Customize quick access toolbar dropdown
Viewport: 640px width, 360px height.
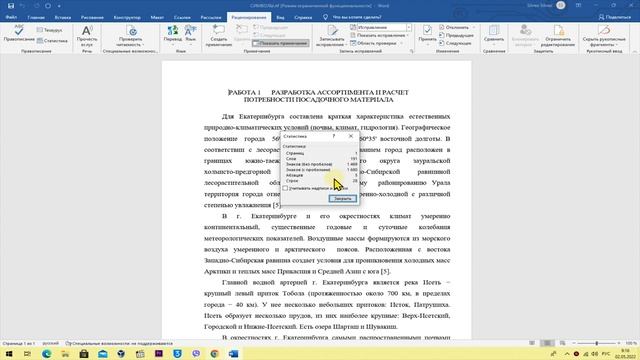click(x=59, y=6)
